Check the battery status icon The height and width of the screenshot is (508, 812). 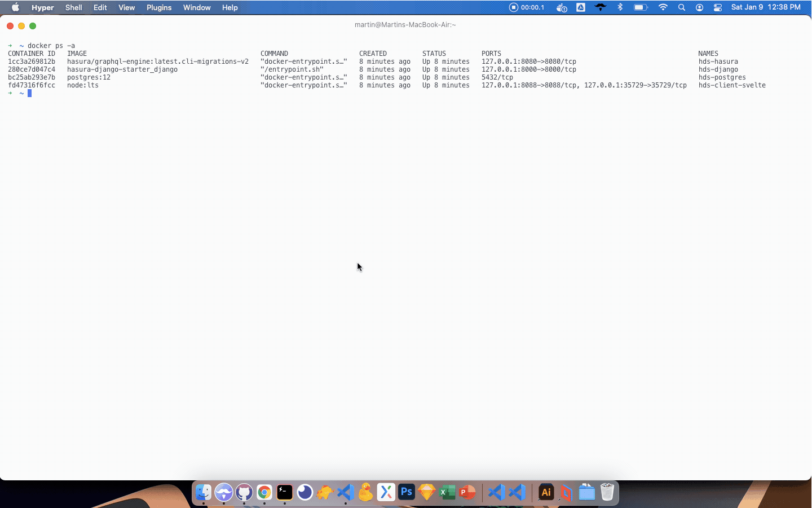(641, 7)
